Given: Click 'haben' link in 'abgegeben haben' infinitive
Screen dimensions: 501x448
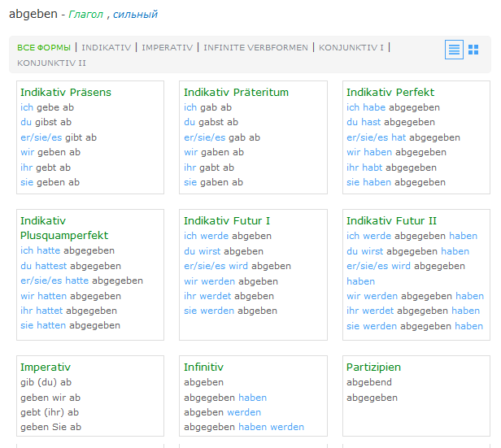Looking at the screenshot, I should point(252,398).
